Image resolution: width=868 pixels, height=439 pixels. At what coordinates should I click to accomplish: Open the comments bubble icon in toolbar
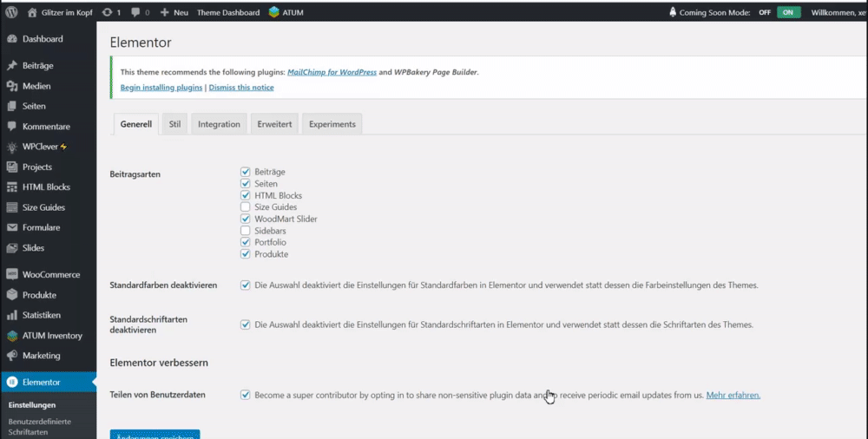[x=135, y=12]
